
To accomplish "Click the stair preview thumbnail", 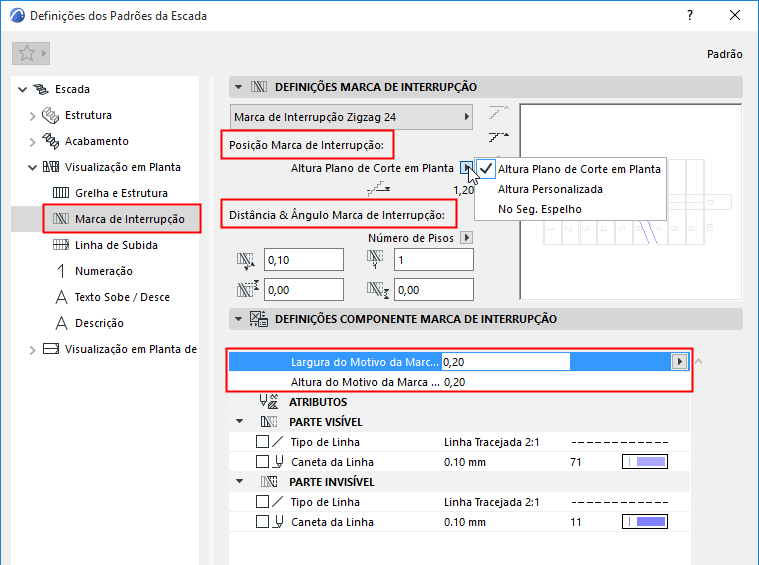I will click(x=631, y=201).
